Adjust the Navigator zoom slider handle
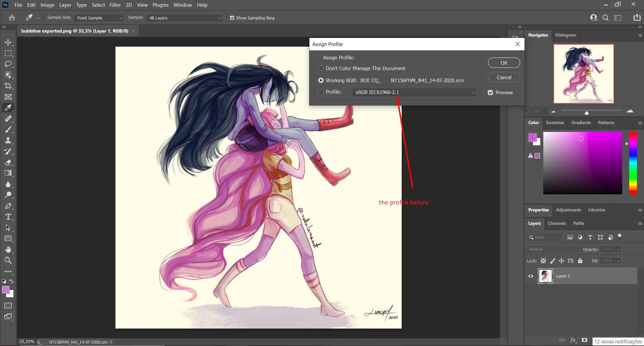The image size is (644, 346). point(587,113)
